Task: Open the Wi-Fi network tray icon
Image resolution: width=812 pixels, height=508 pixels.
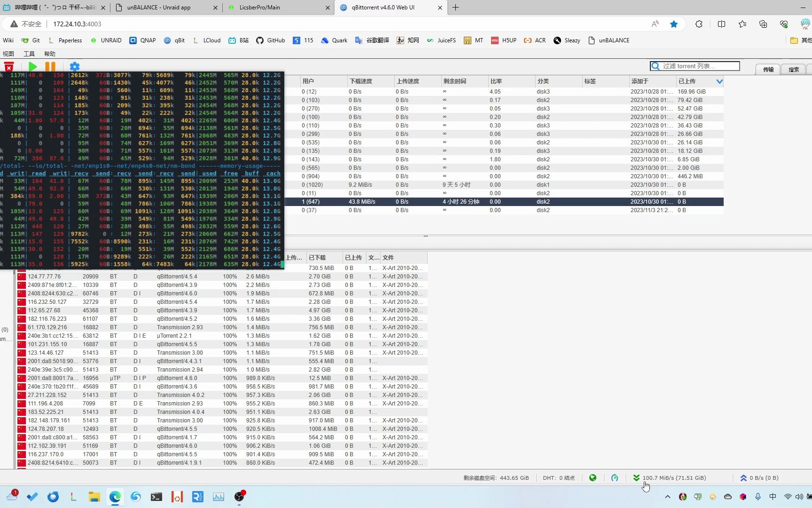Action: (x=788, y=497)
